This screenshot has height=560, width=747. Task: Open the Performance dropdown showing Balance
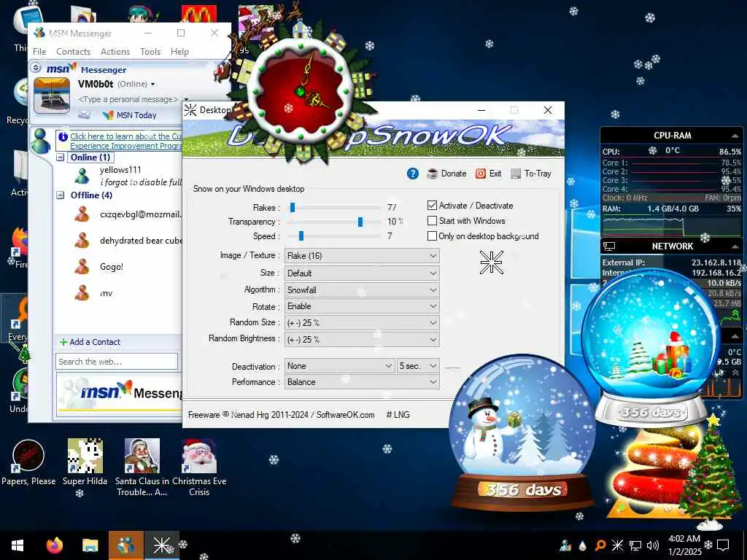[x=362, y=382]
